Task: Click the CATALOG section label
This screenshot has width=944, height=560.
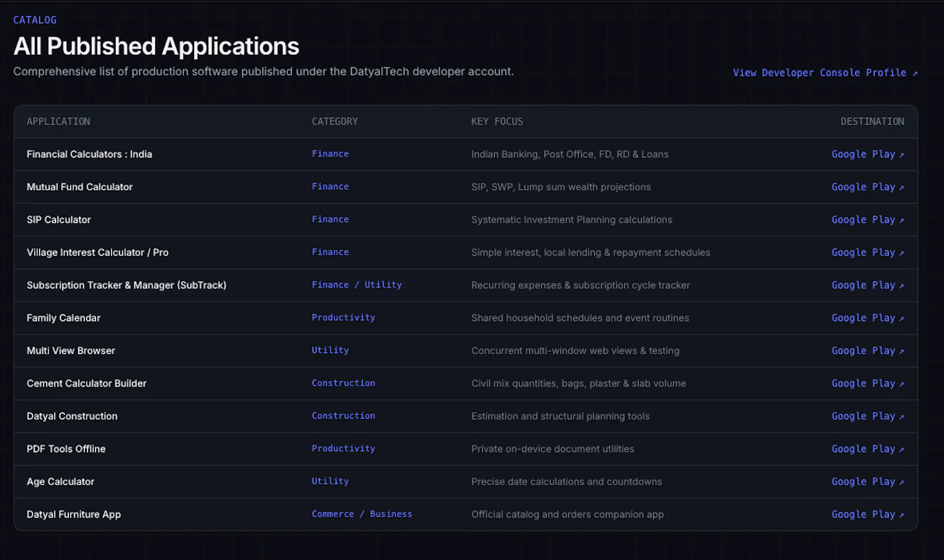Action: (35, 20)
